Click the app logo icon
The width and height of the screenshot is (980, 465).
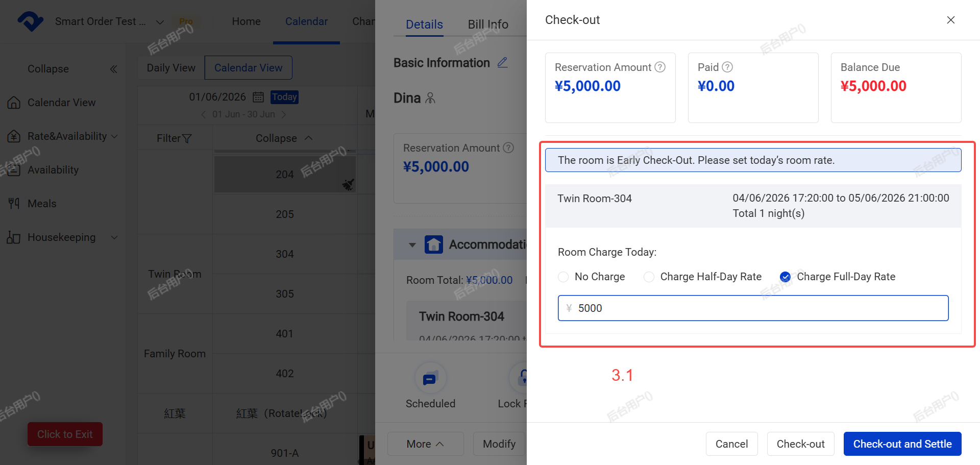click(31, 21)
